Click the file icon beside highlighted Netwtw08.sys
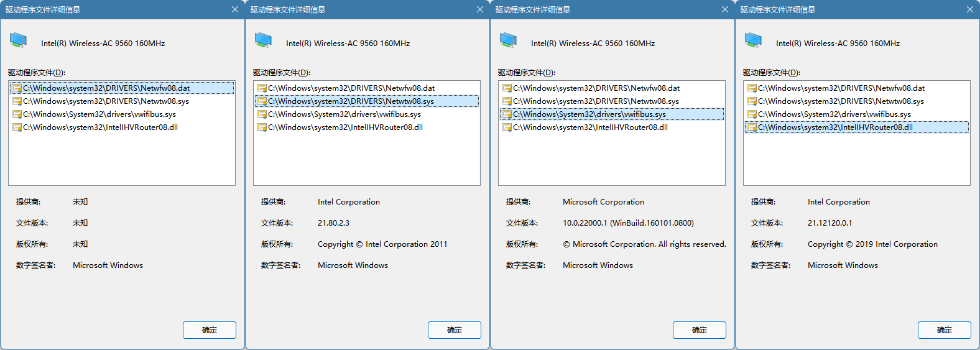Screen dimensions: 980x350 (x=262, y=101)
